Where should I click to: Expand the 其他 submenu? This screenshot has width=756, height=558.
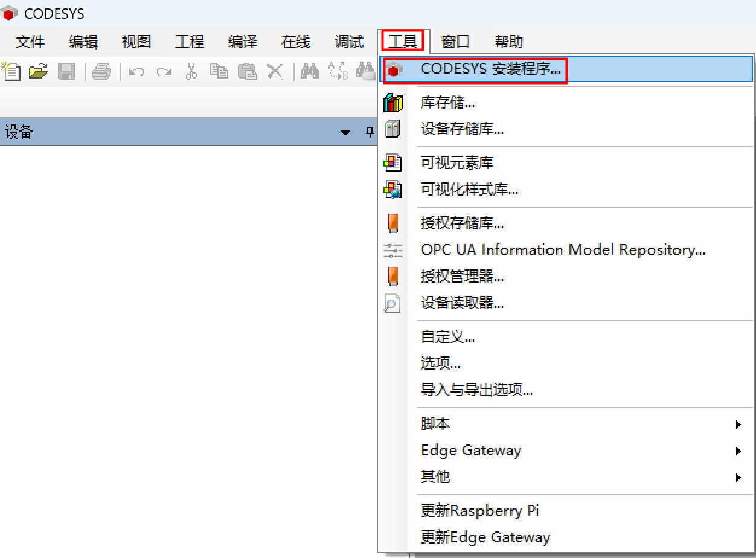click(738, 477)
